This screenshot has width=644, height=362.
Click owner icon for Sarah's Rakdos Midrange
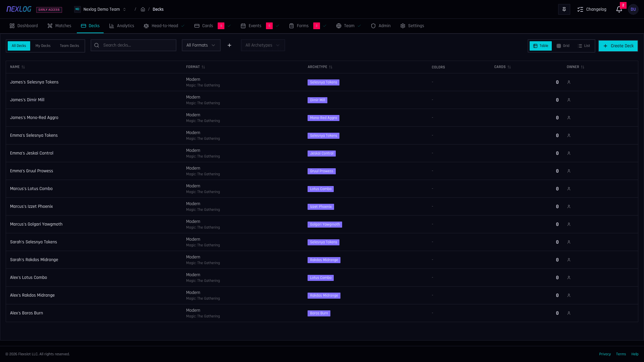pyautogui.click(x=569, y=260)
